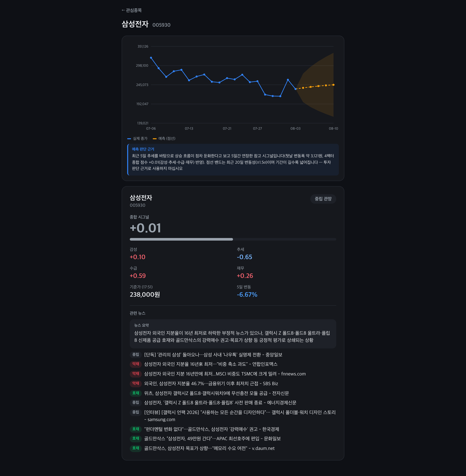Viewport: 466px width, 476px height.
Task: Open the samsung.com 갤럭시 언팩 interview
Action: pos(240,416)
